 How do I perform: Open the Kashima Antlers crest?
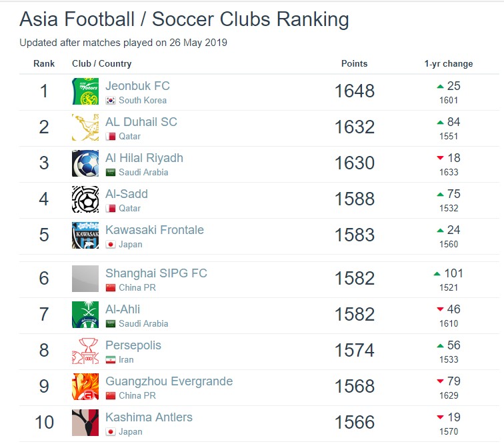85,423
